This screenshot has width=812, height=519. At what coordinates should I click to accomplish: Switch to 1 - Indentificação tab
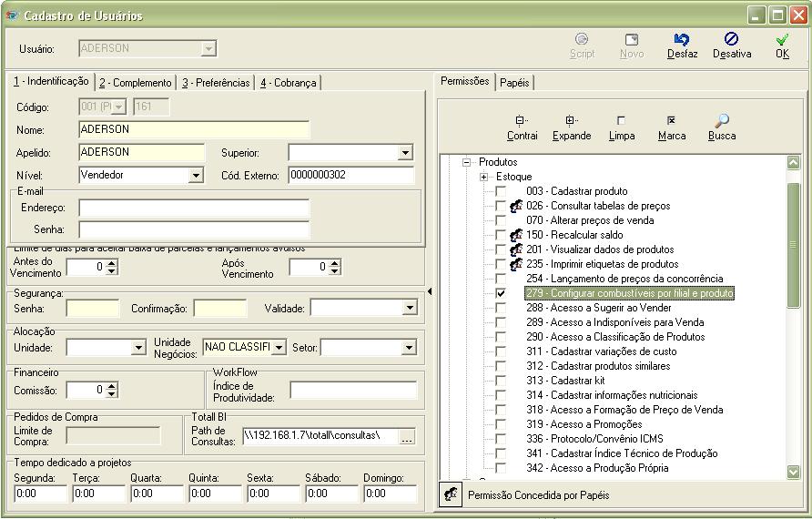click(51, 81)
